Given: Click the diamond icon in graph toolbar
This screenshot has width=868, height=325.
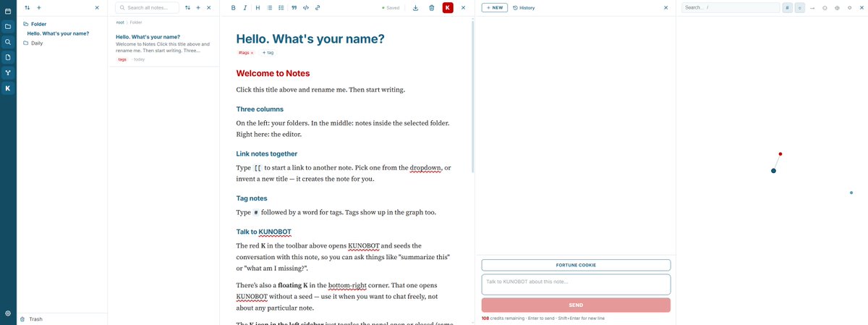Looking at the screenshot, I should (849, 7).
